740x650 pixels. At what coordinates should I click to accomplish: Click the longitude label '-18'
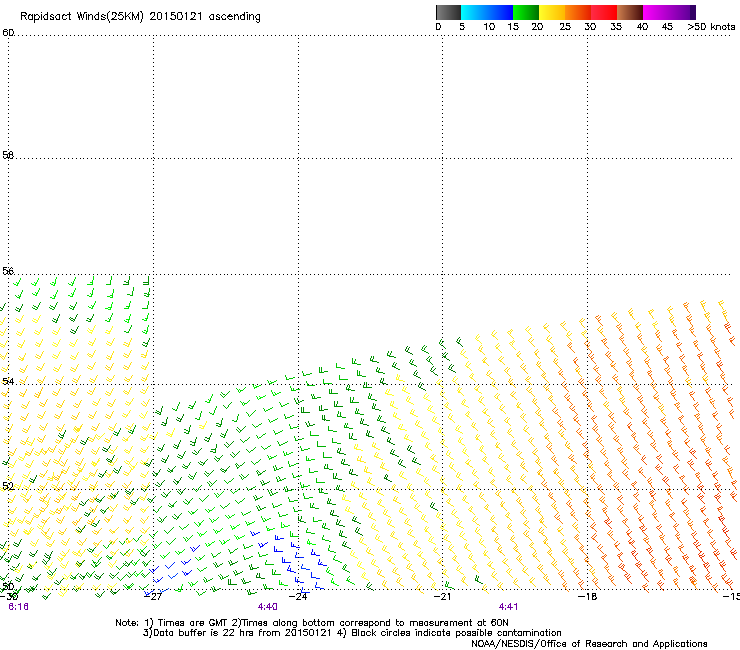[588, 597]
